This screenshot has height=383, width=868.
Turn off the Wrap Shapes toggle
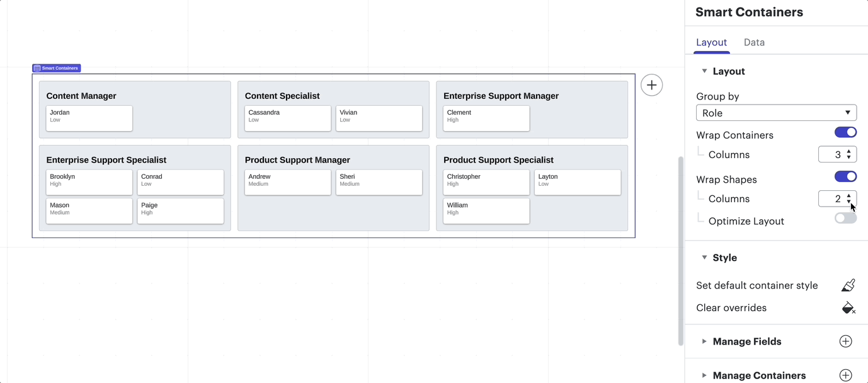845,176
